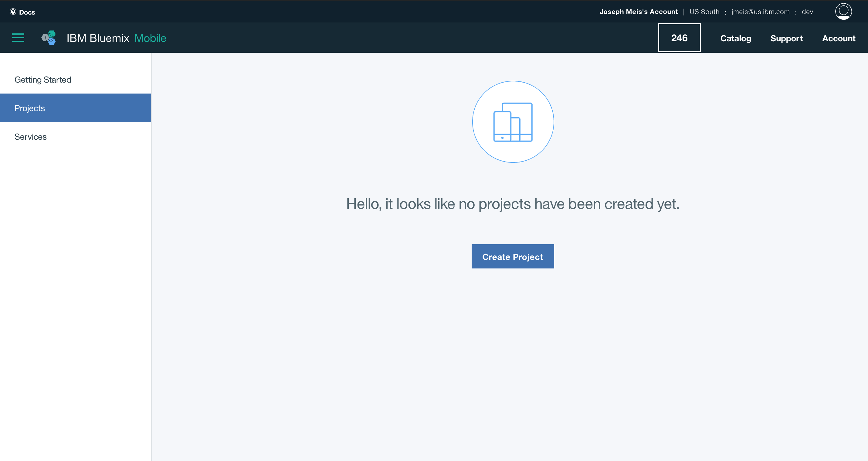The image size is (868, 461).
Task: Click the Create Project button
Action: [x=513, y=257]
